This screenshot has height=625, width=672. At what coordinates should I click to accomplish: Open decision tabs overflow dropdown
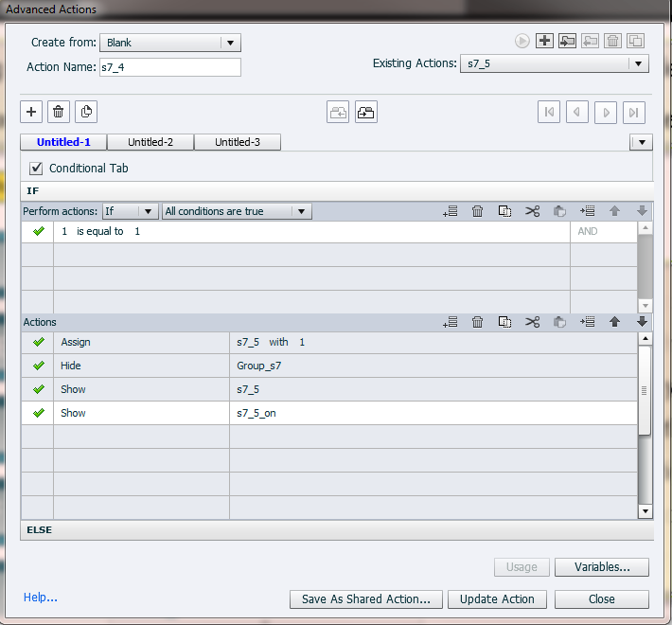642,142
